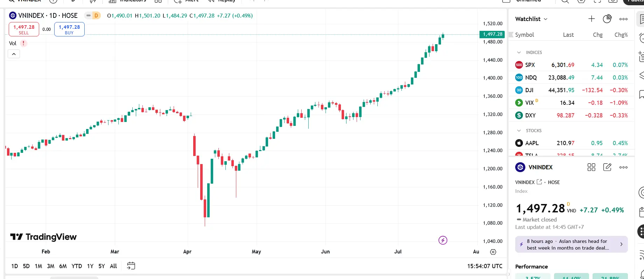Open the watchlist more options menu
Image resolution: width=644 pixels, height=279 pixels.
point(623,19)
